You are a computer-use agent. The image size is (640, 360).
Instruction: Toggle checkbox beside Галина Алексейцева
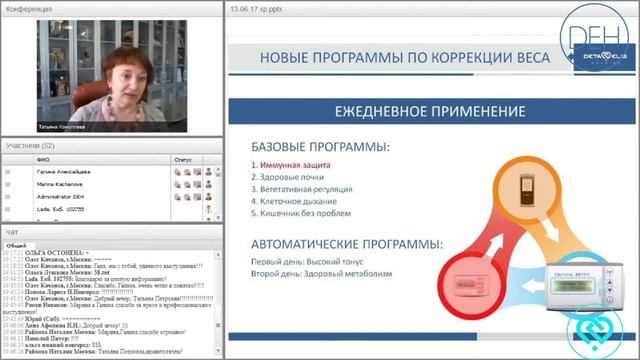[7, 172]
